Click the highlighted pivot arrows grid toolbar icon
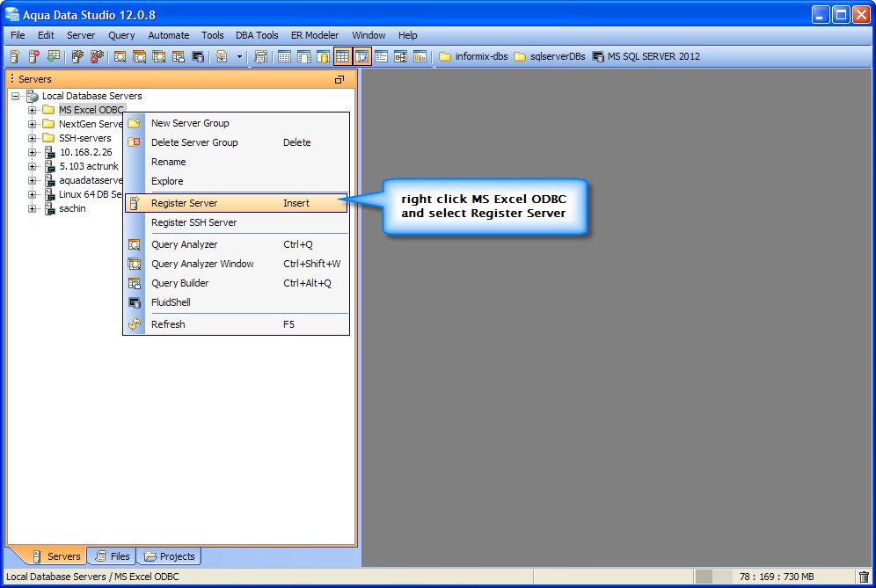The width and height of the screenshot is (876, 588). (362, 56)
